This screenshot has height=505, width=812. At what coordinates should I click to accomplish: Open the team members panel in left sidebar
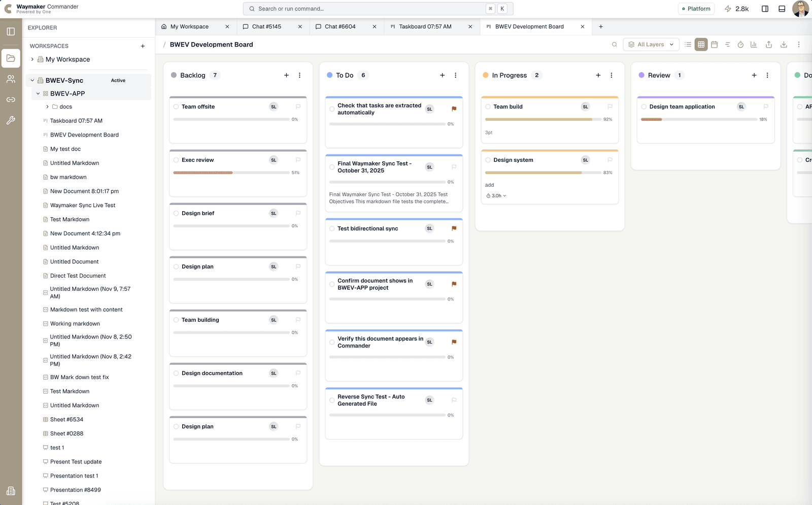(11, 79)
